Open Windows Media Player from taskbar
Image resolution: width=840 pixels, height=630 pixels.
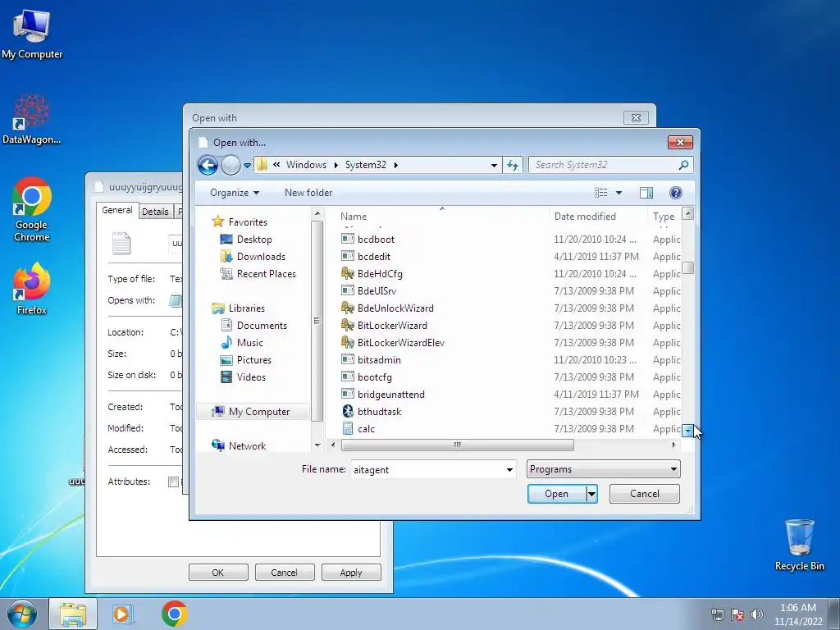122,614
